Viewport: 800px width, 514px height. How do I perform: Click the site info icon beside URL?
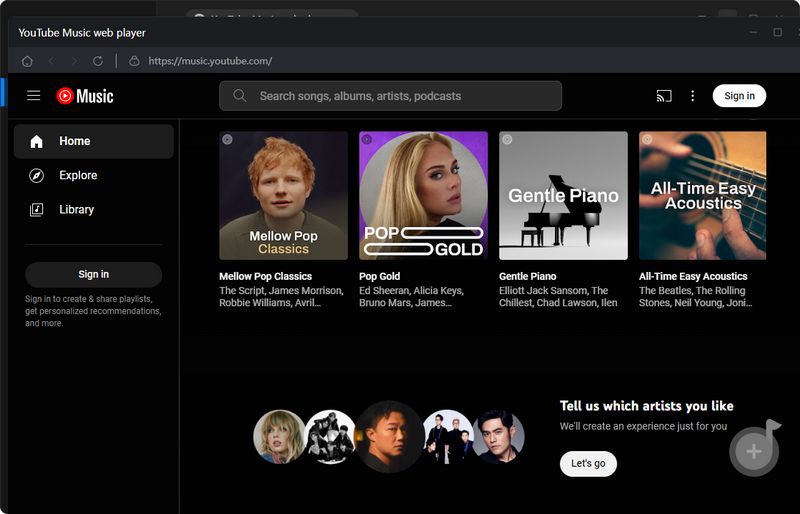click(135, 61)
